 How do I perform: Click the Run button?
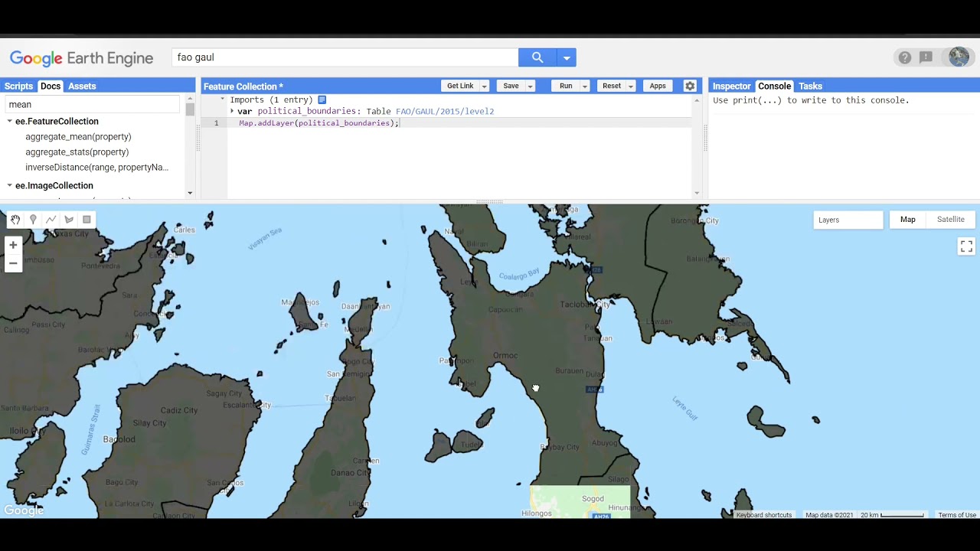(x=566, y=86)
